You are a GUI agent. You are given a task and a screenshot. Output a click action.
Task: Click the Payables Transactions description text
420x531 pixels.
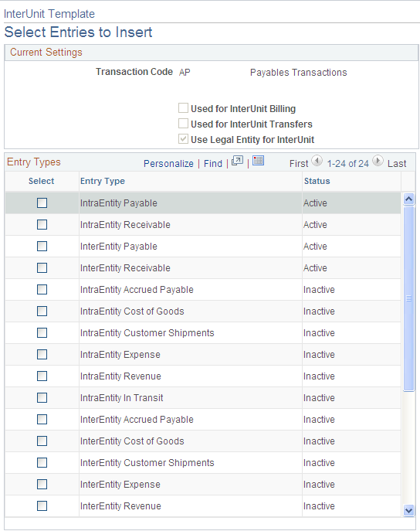coord(299,73)
